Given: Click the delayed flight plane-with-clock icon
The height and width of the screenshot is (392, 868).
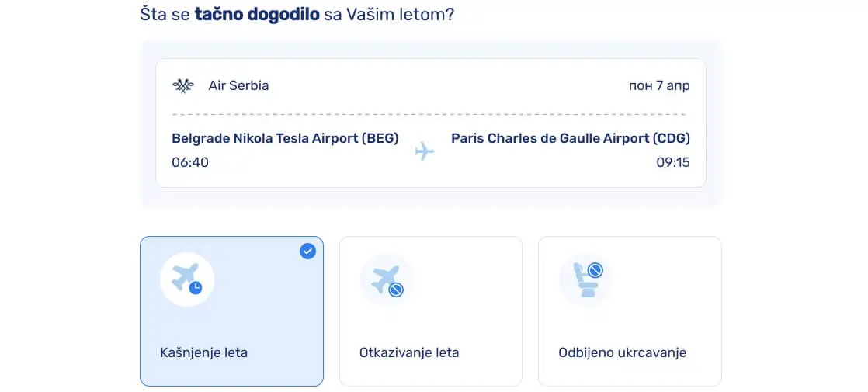Looking at the screenshot, I should [187, 279].
